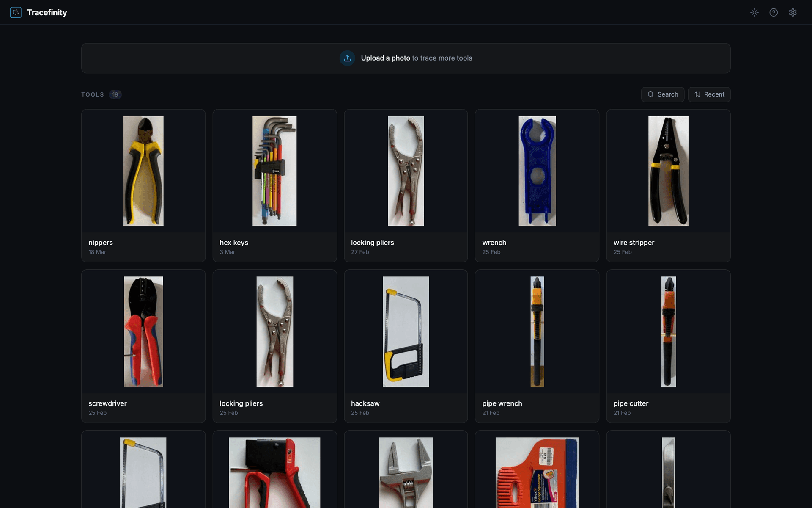
Task: Select the Tracefinity title in the header
Action: (x=47, y=12)
